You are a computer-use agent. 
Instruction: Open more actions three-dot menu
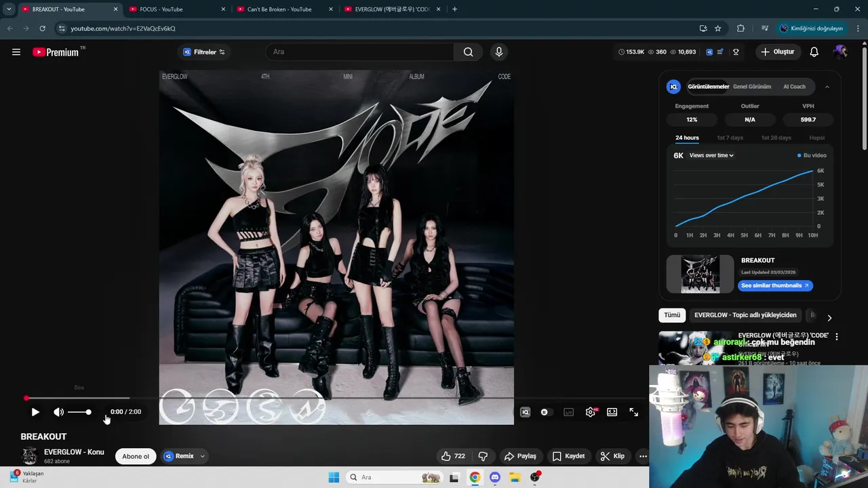(x=643, y=456)
